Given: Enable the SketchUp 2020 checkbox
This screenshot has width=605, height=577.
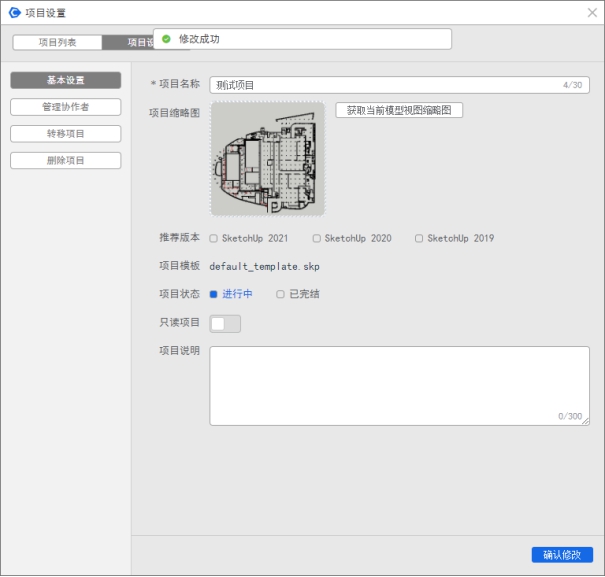Looking at the screenshot, I should (317, 239).
